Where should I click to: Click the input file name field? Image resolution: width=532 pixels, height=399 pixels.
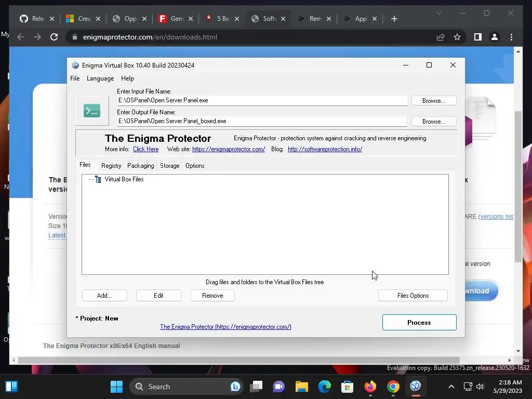click(262, 100)
